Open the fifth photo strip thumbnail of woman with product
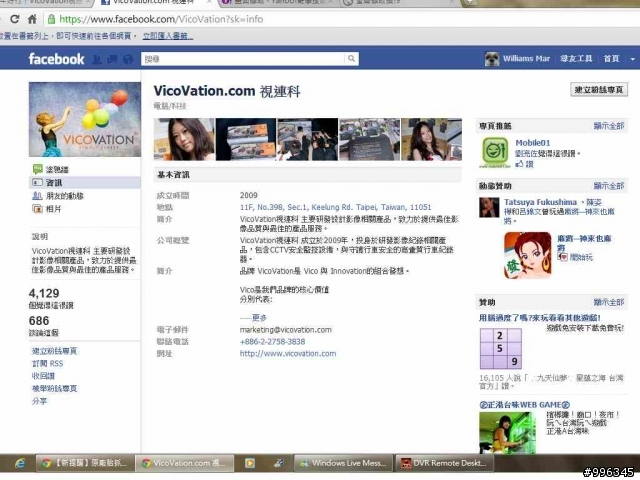This screenshot has height=480, width=640. (431, 139)
